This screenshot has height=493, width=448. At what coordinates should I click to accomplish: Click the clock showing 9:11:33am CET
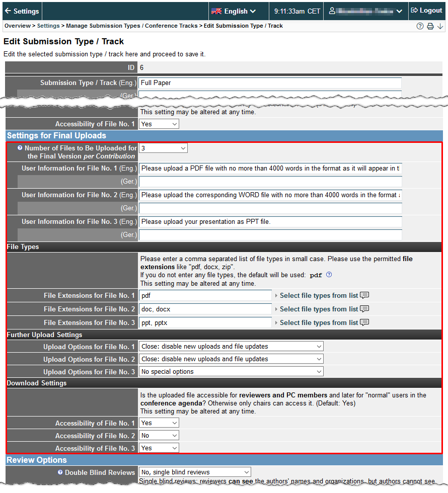[297, 11]
